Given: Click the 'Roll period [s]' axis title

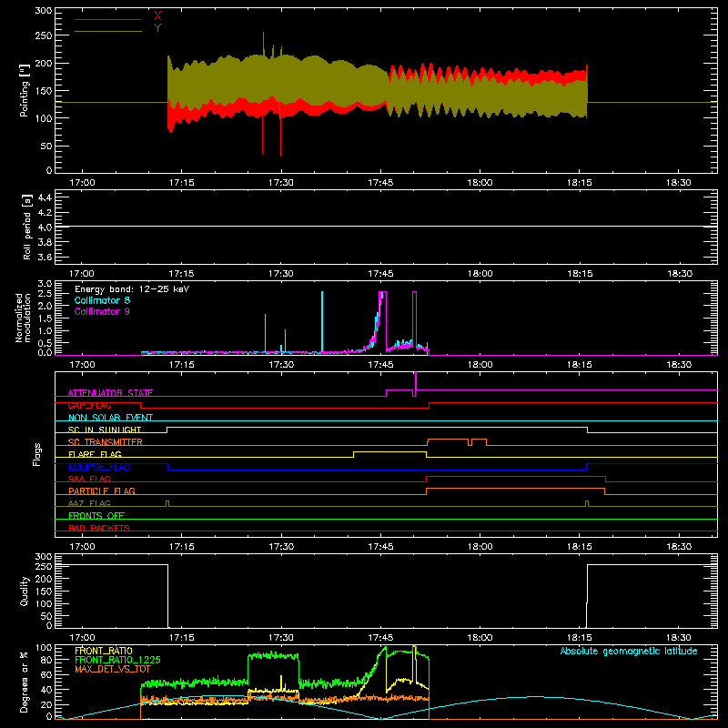Looking at the screenshot, I should [26, 227].
